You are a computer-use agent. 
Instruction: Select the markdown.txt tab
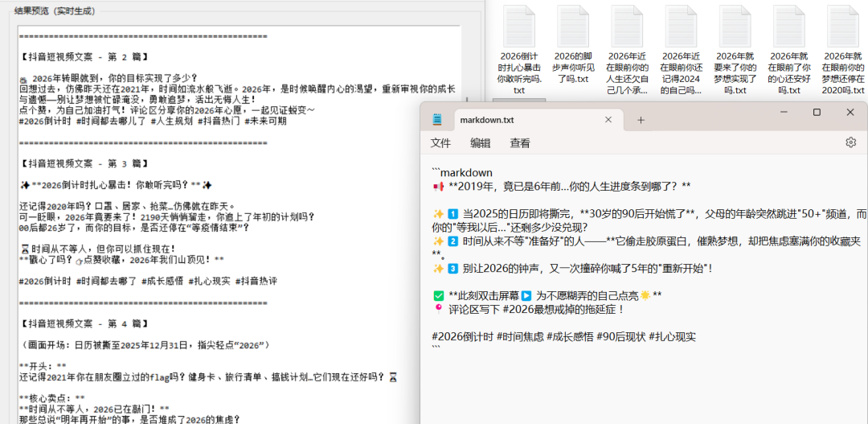click(538, 120)
